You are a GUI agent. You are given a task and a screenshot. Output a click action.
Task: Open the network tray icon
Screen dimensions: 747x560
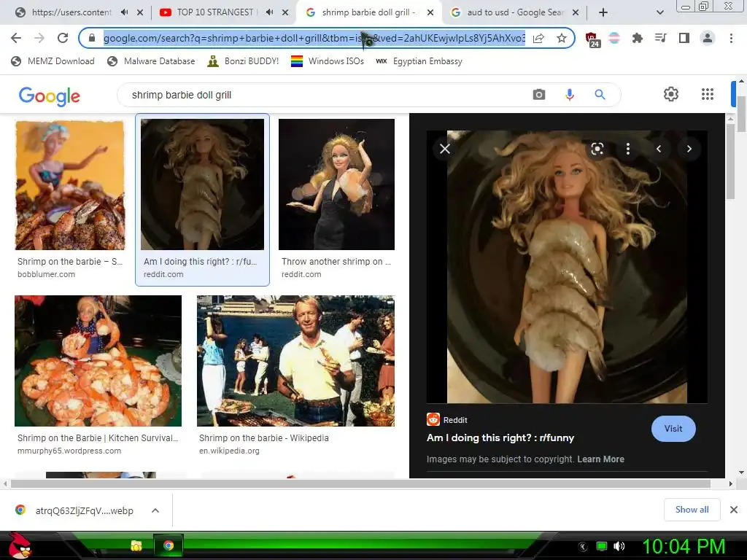tap(602, 546)
